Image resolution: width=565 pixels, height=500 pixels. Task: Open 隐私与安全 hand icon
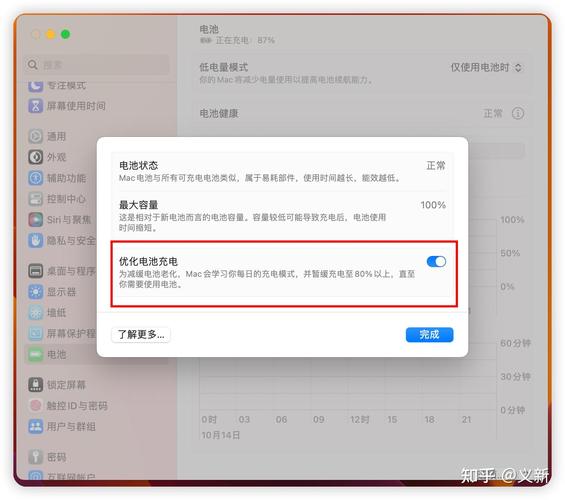(36, 240)
